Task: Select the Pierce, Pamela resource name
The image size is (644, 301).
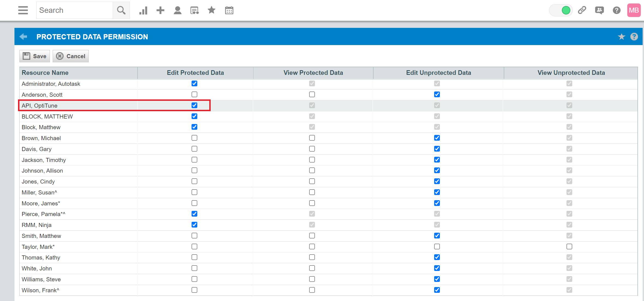Action: pos(44,214)
